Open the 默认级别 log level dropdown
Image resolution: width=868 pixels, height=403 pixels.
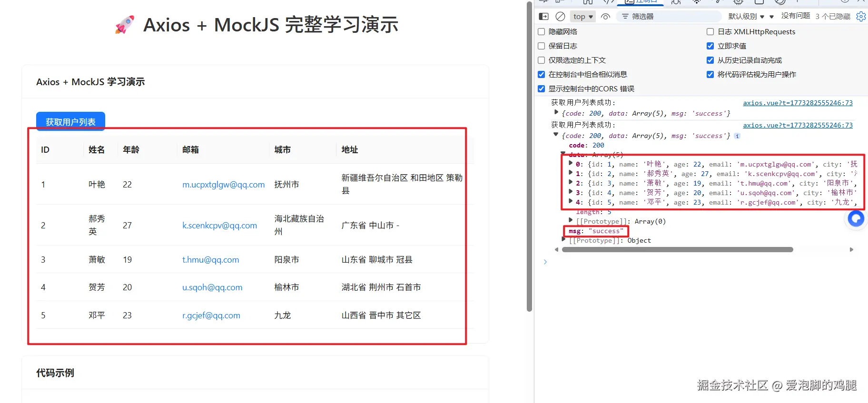(x=746, y=17)
